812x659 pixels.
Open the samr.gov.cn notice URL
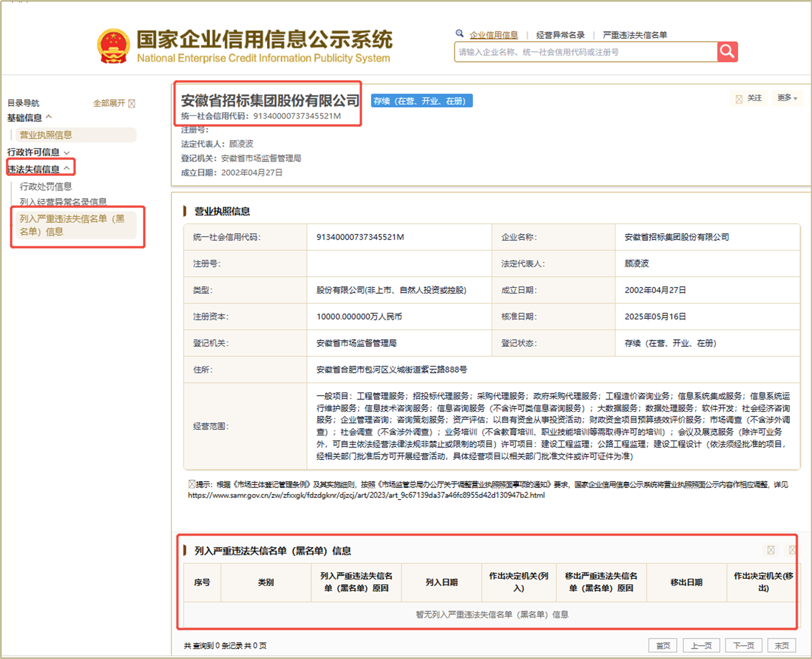[x=366, y=495]
